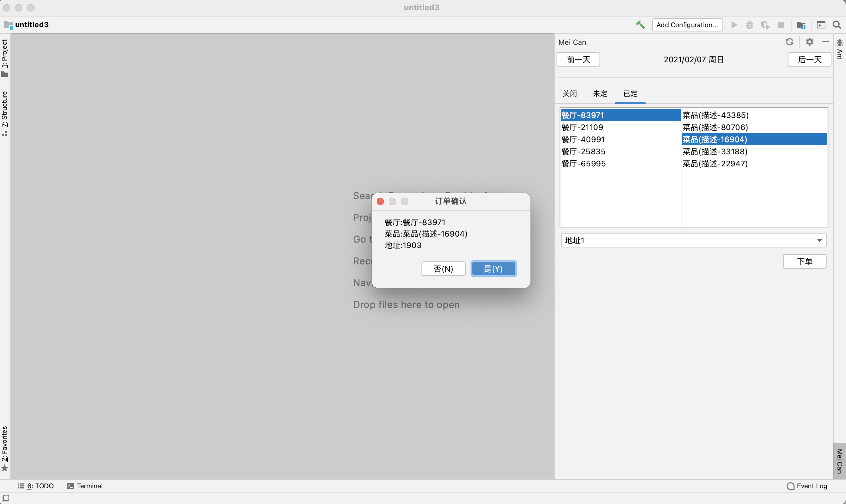Refresh the Mei Can panel

790,42
